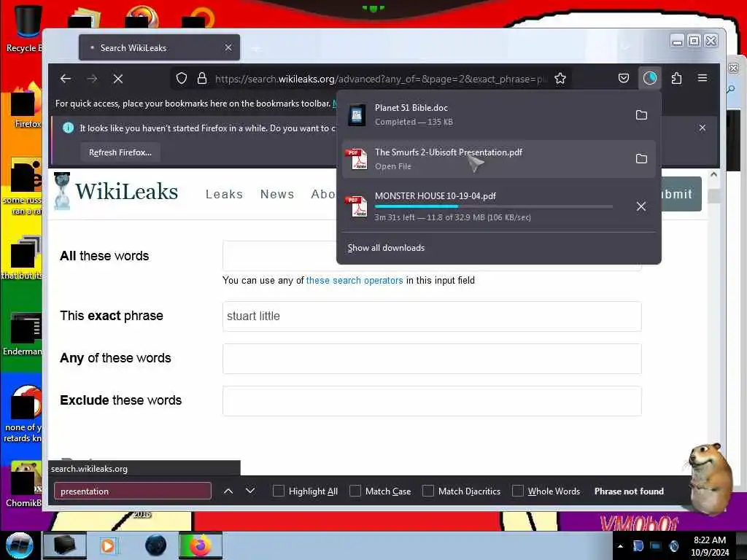Enable the Highlight All checkbox
This screenshot has width=747, height=560.
(x=279, y=491)
